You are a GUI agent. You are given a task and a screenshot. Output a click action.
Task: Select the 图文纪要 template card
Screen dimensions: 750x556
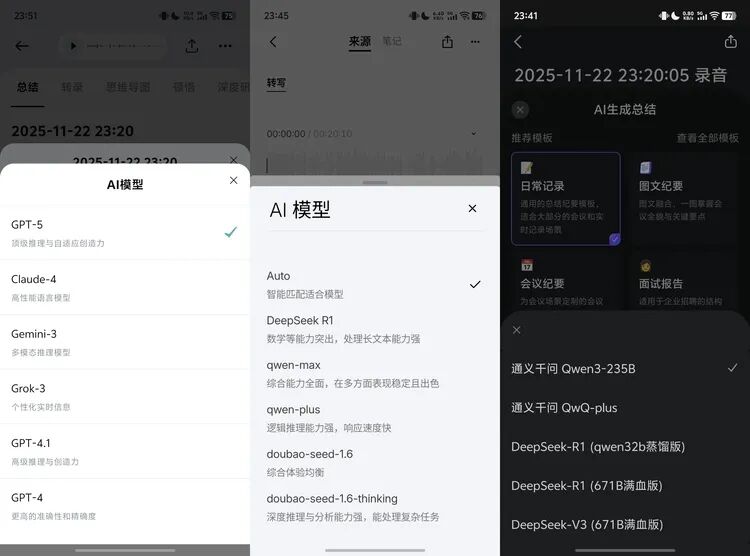(x=684, y=199)
